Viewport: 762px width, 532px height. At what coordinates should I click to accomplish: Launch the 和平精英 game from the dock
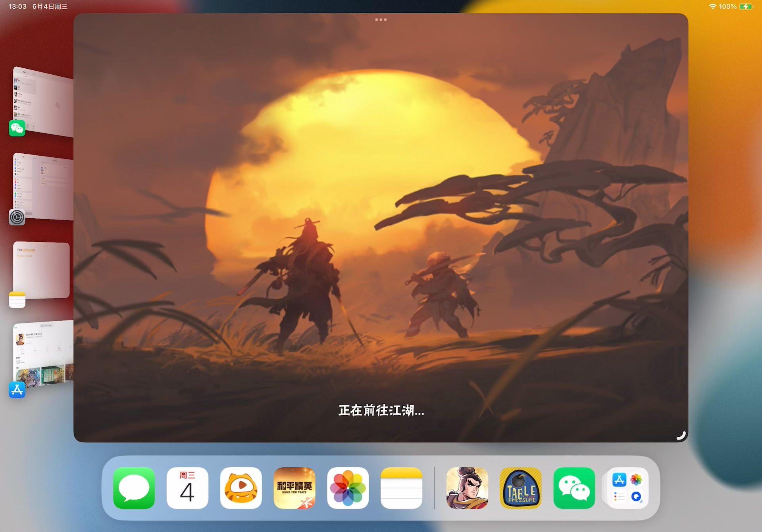point(294,488)
